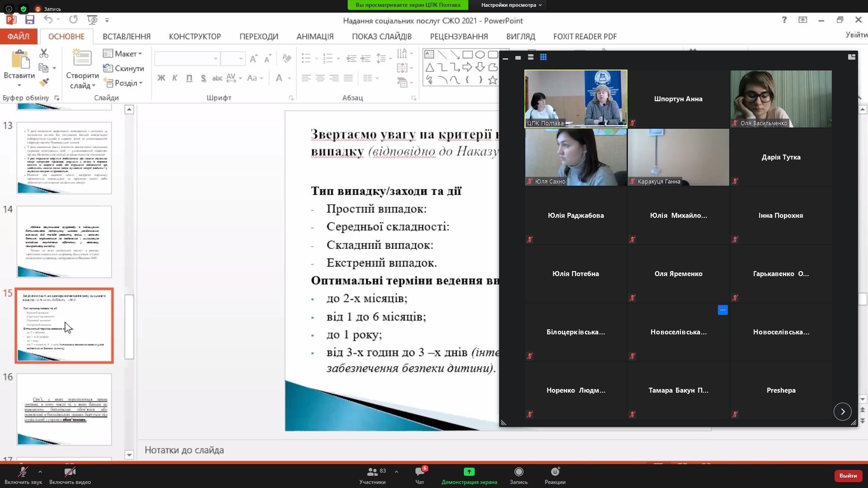
Task: Expand the Вставити paste options arrow
Action: coord(19,85)
